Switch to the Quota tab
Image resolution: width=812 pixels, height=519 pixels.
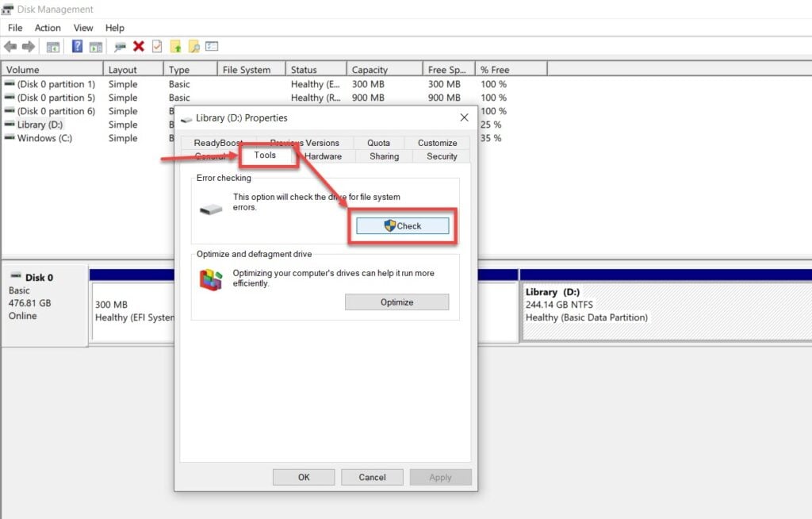pos(378,143)
